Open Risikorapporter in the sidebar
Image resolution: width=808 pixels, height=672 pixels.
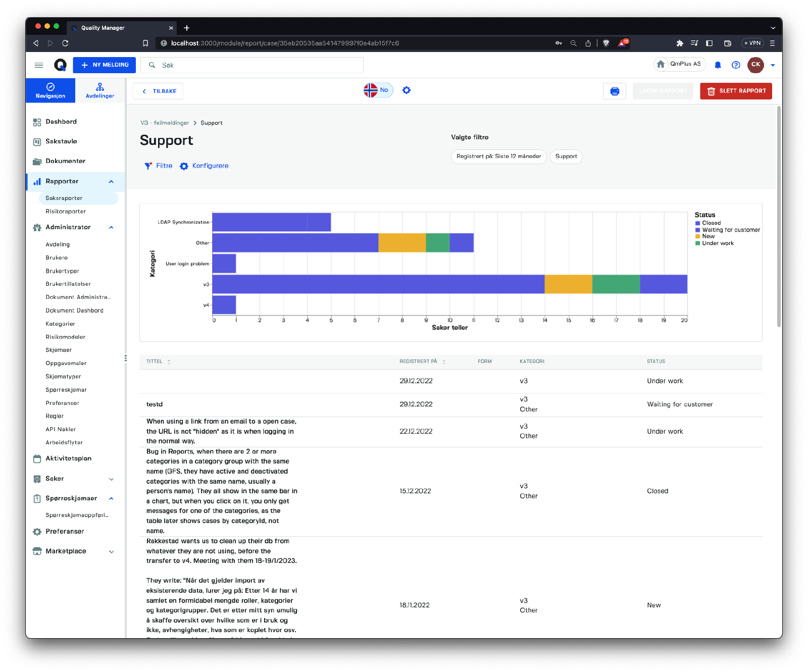(x=66, y=212)
